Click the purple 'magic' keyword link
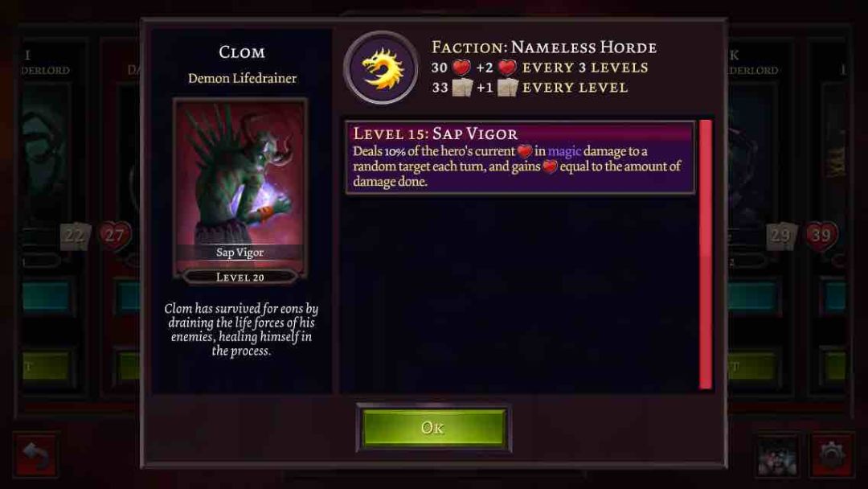This screenshot has width=868, height=489. coord(564,151)
